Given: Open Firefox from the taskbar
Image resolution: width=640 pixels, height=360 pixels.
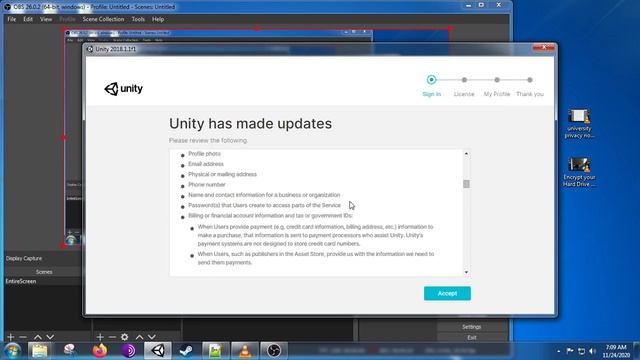Looking at the screenshot, I should coord(99,351).
